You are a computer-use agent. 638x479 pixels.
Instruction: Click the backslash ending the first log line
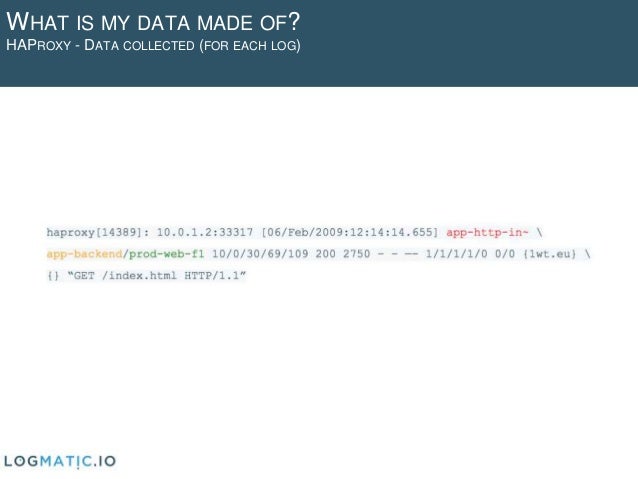pyautogui.click(x=539, y=233)
